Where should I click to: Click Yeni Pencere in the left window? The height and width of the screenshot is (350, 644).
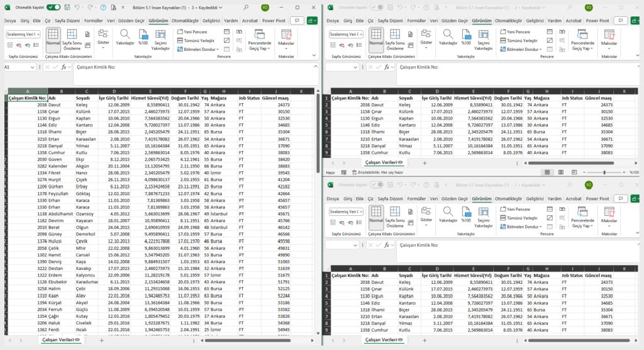click(192, 31)
